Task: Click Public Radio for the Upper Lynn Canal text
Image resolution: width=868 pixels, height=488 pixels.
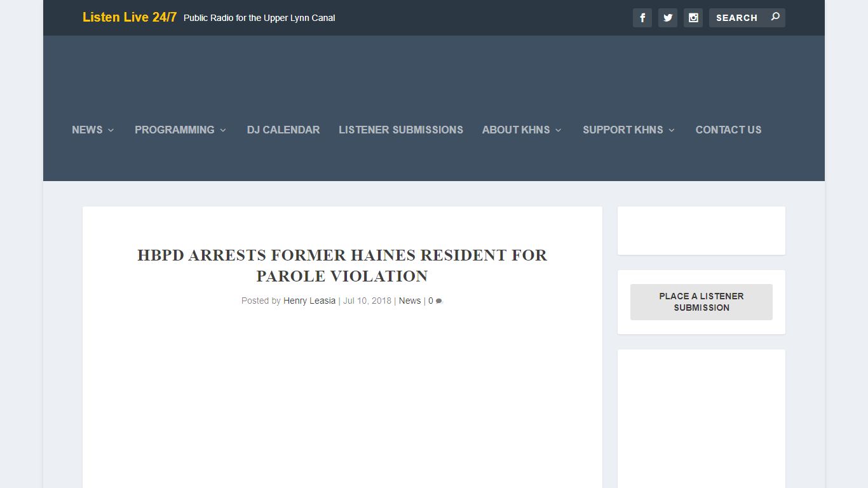Action: 259,18
